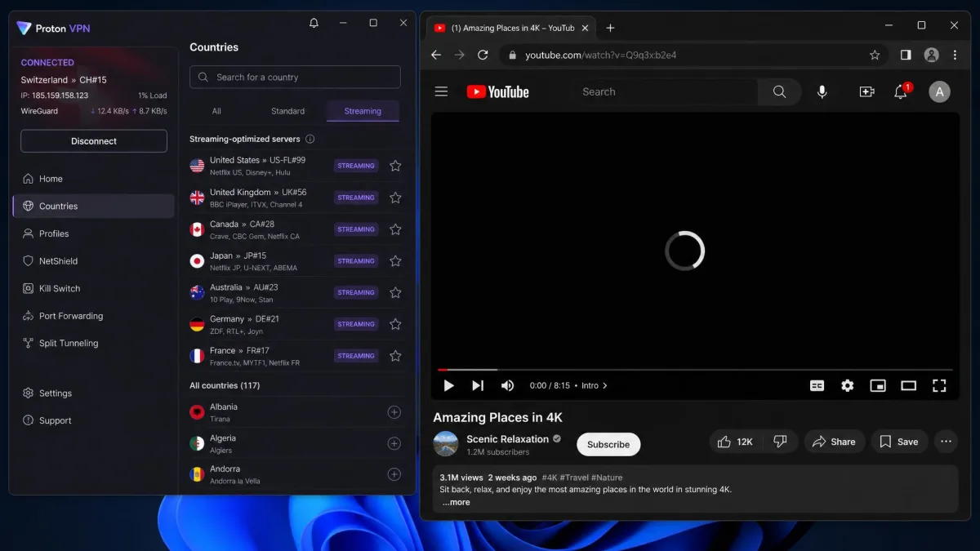Image resolution: width=980 pixels, height=551 pixels.
Task: Star the Germany DE#21 server
Action: [395, 324]
